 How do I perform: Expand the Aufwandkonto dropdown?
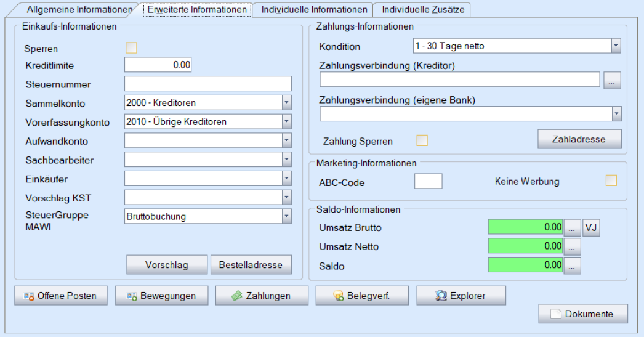[x=287, y=140]
